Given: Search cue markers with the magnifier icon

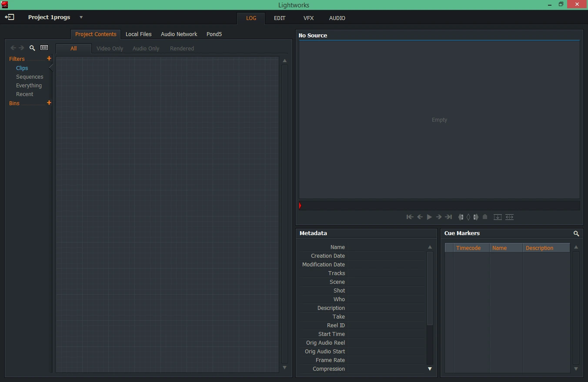Looking at the screenshot, I should click(576, 234).
